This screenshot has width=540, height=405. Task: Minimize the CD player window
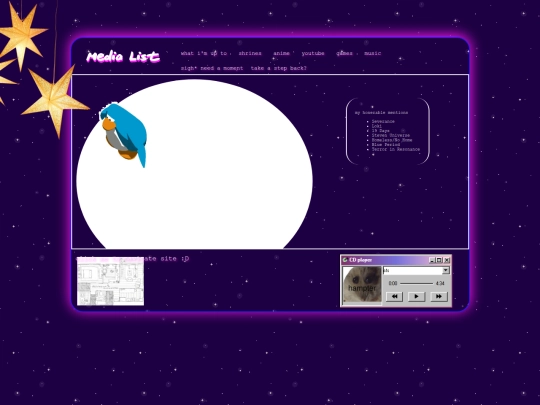point(432,260)
